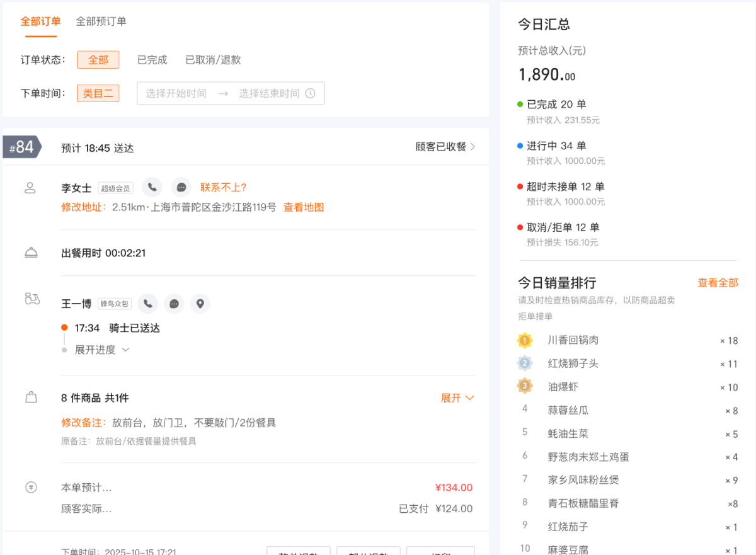The image size is (756, 555).
Task: Toggle the 类目二 time filter chip
Action: coord(98,93)
